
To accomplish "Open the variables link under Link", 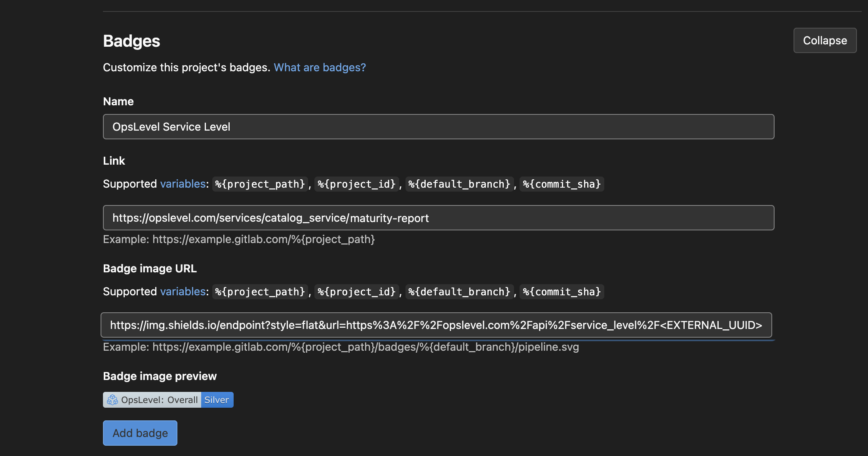I will (x=183, y=184).
